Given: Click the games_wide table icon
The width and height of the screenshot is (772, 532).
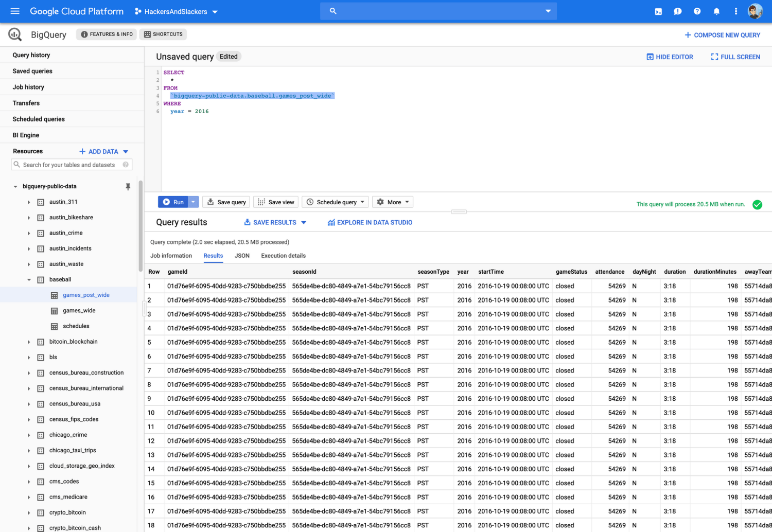Looking at the screenshot, I should (54, 311).
